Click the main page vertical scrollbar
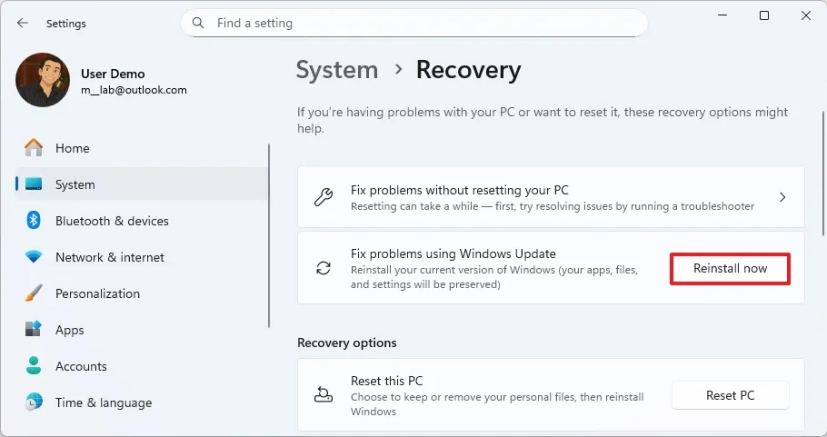This screenshot has height=437, width=827. [x=823, y=174]
